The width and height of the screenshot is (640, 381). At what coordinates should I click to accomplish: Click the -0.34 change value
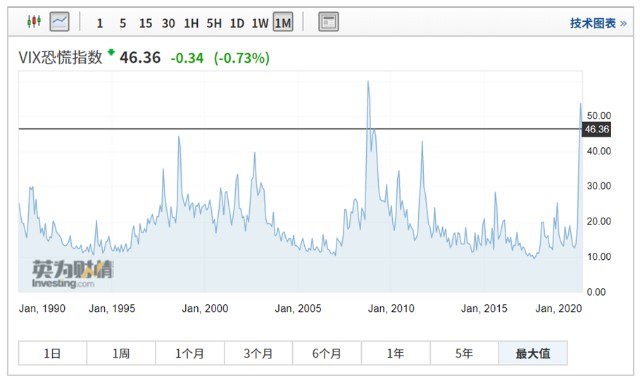[x=187, y=58]
